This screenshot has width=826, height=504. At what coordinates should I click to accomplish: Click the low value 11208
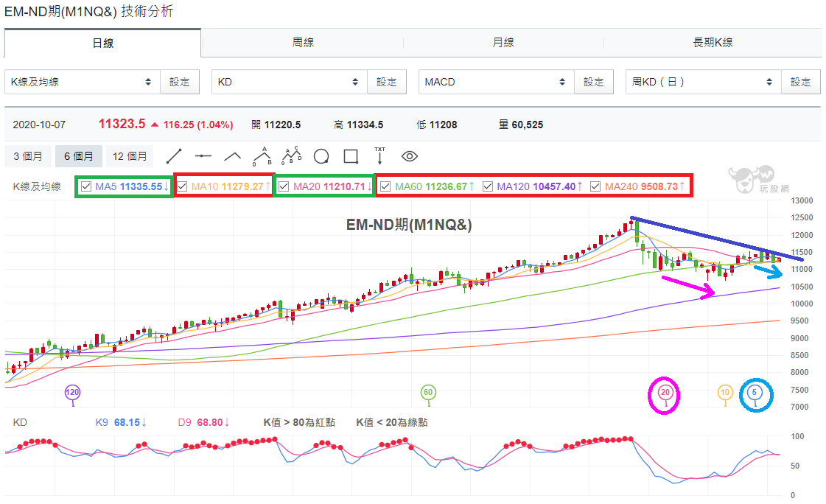pos(443,125)
